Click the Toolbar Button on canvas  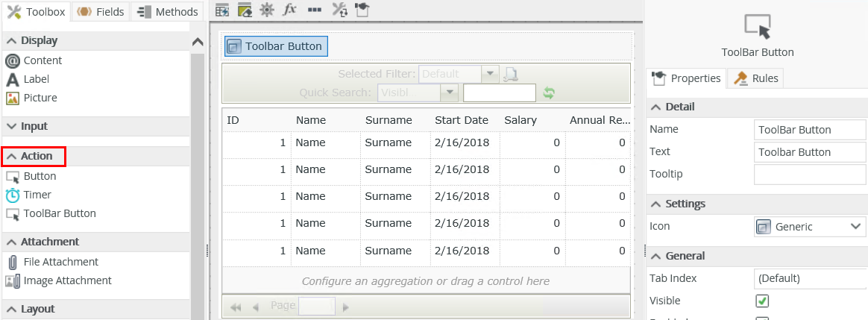pos(276,46)
